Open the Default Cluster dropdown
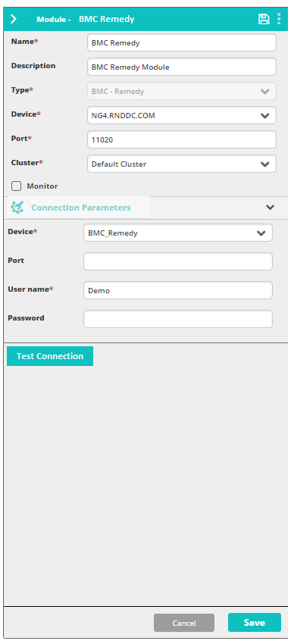Viewport: 294px width, 644px height. click(182, 164)
